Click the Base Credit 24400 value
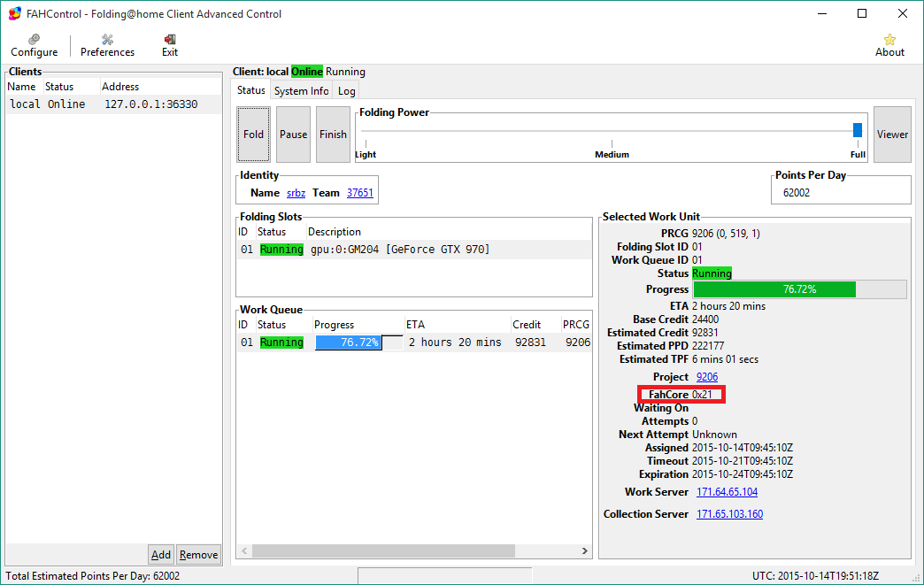 705,319
